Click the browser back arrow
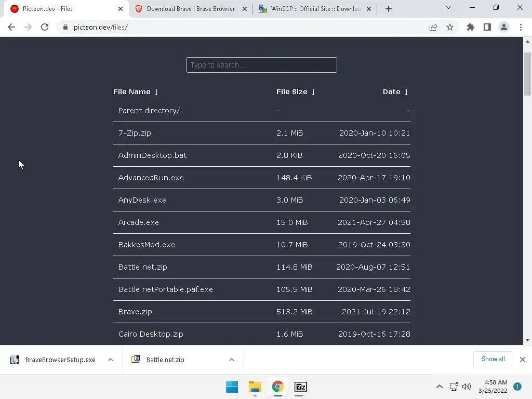532x399 pixels. click(x=11, y=27)
